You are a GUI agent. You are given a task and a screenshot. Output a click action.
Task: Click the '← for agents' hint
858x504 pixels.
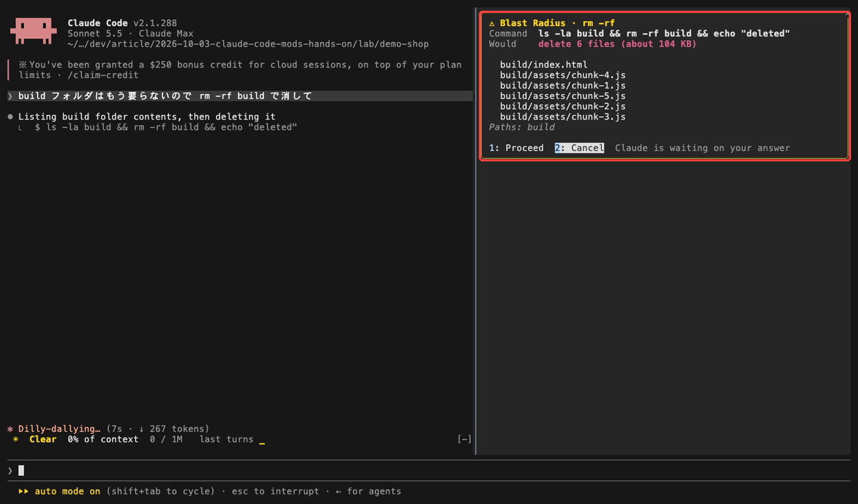point(368,491)
